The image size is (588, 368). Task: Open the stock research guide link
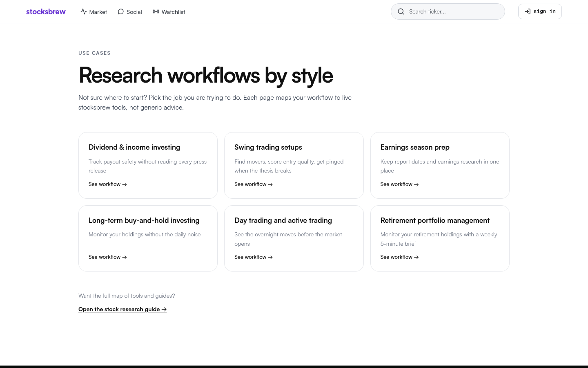coord(122,309)
